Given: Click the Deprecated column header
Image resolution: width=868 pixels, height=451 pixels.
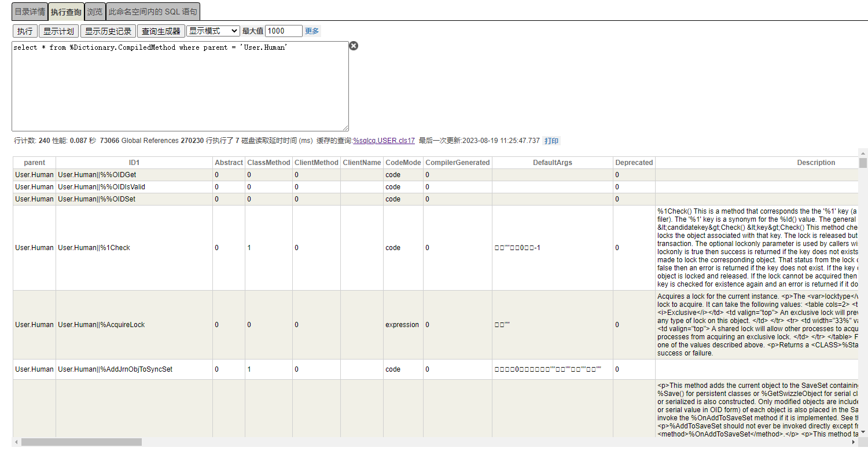Looking at the screenshot, I should click(x=634, y=163).
